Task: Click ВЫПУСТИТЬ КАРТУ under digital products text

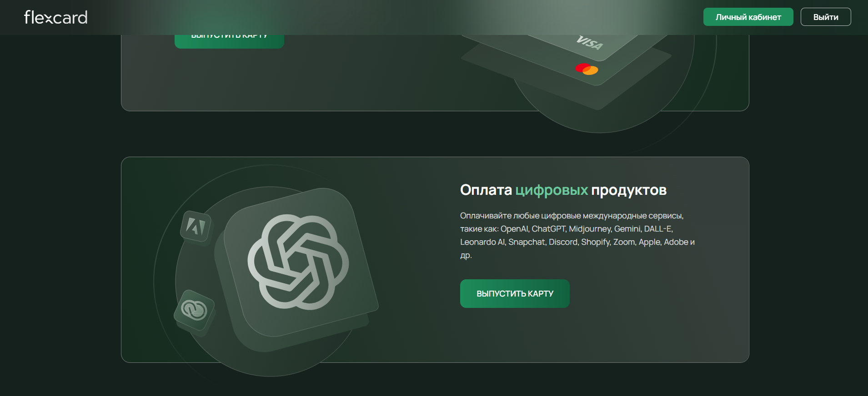Action: [515, 293]
